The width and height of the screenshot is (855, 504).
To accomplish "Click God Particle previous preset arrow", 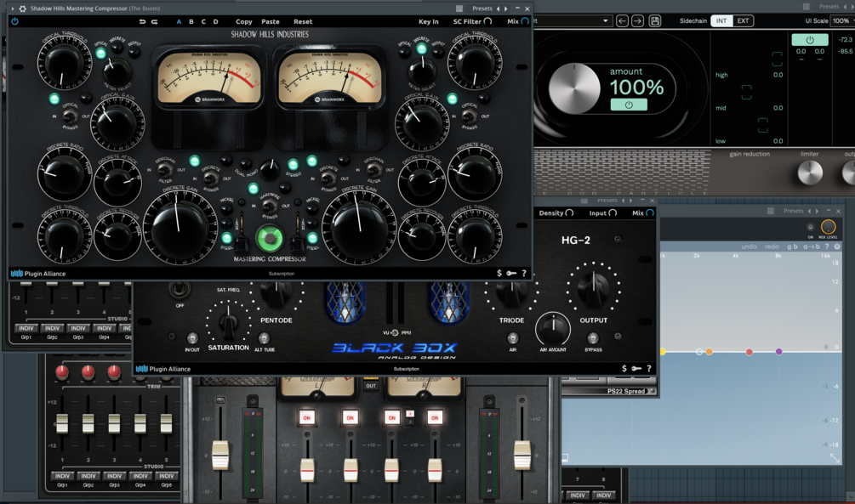I will pyautogui.click(x=622, y=20).
